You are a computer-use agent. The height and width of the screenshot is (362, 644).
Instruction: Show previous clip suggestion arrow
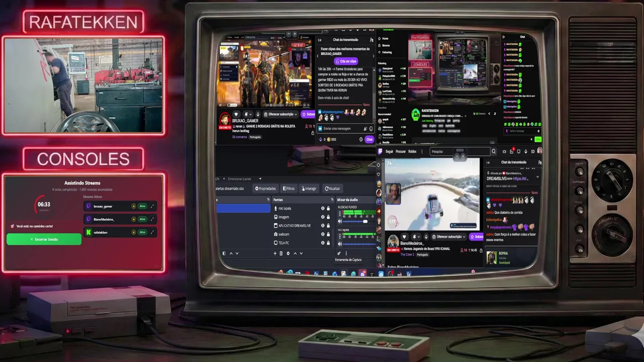point(317,56)
